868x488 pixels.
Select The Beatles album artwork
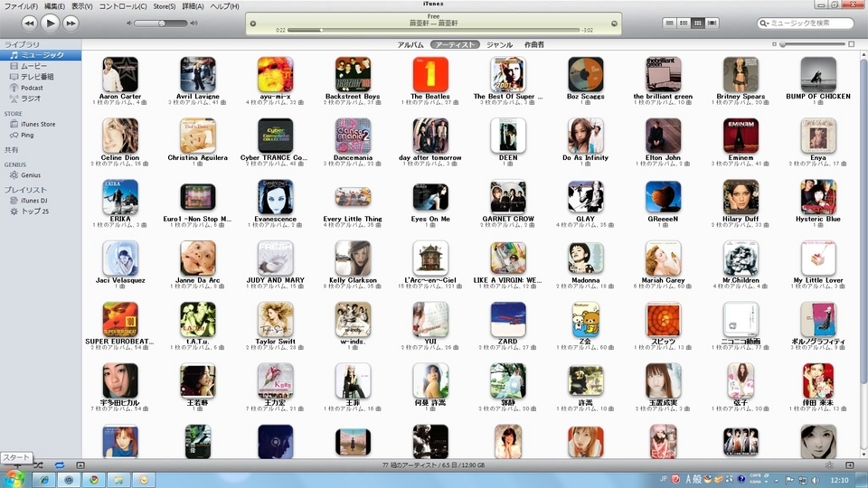click(x=430, y=74)
